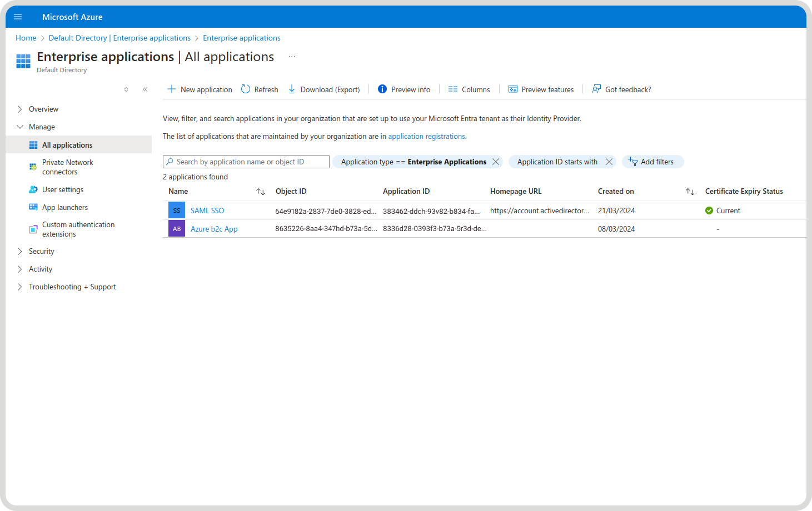The image size is (812, 511).
Task: Expand Troubleshooting + Support section
Action: pyautogui.click(x=20, y=287)
